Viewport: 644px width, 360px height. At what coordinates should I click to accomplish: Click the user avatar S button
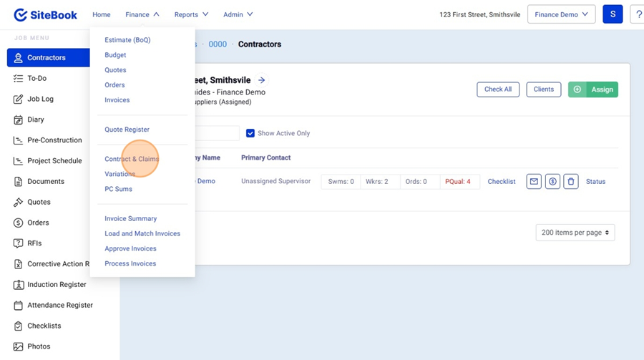click(x=613, y=14)
